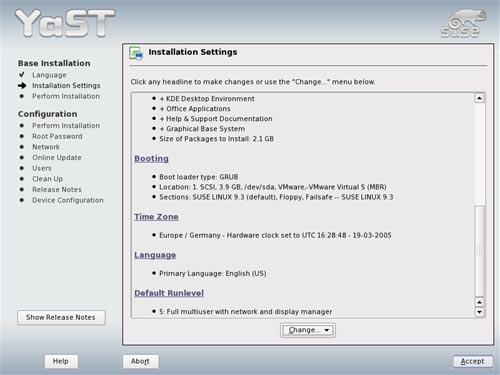Screen dimensions: 500x375
Task: Select Language step in Base Installation
Action: [49, 75]
